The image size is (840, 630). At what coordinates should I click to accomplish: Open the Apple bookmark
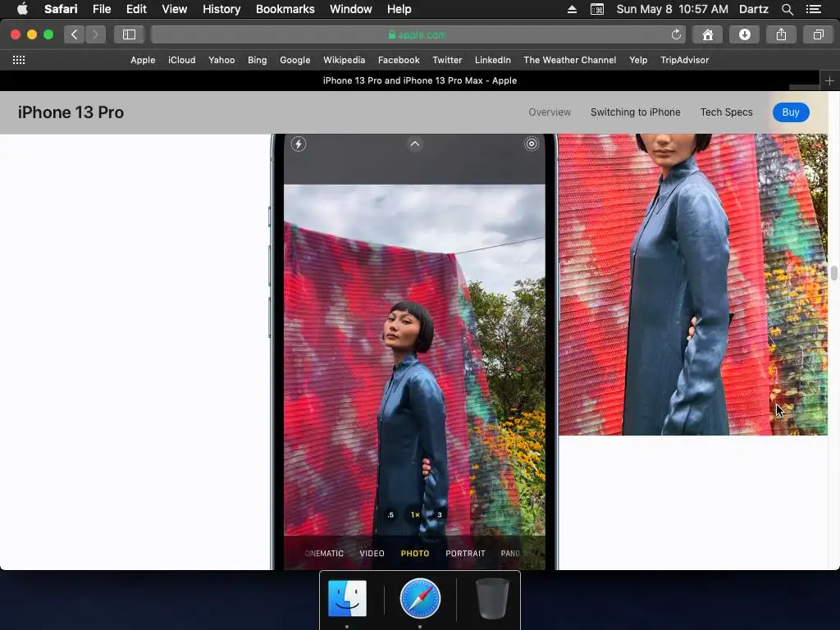point(143,60)
